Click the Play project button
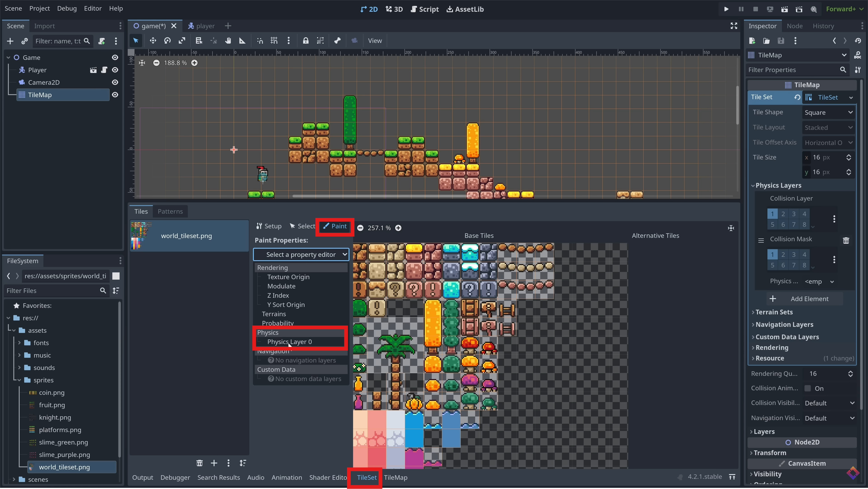 click(x=726, y=9)
